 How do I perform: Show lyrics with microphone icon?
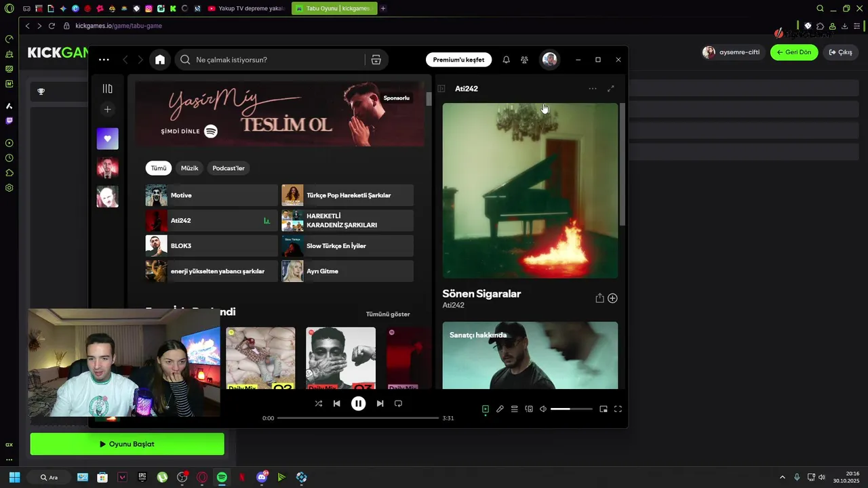(x=500, y=409)
